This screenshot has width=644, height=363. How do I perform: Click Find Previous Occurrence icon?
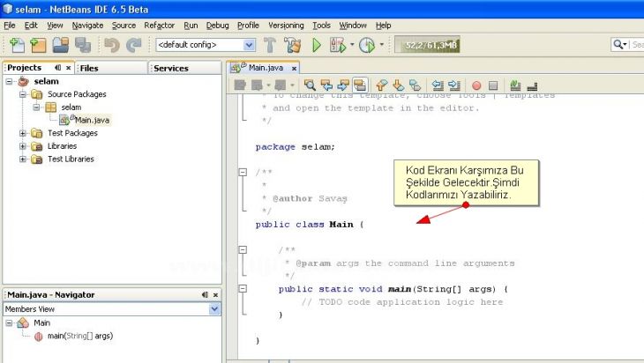[326, 85]
